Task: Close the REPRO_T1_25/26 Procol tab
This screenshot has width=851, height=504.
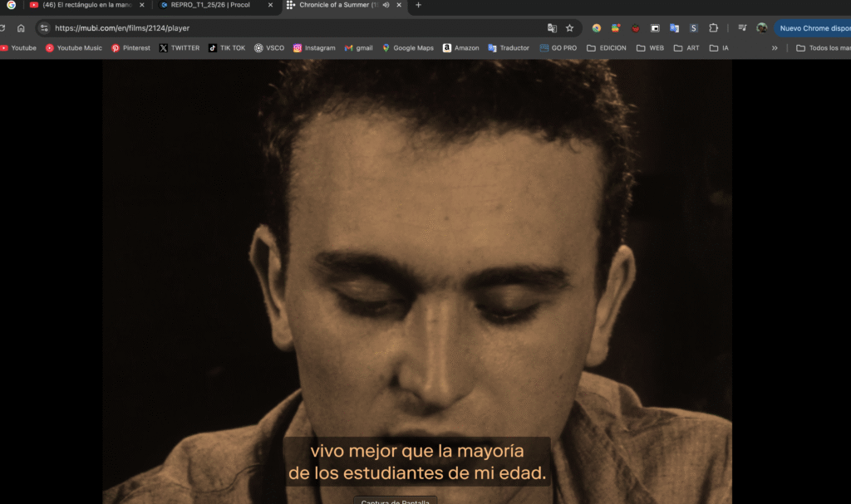Action: click(270, 5)
